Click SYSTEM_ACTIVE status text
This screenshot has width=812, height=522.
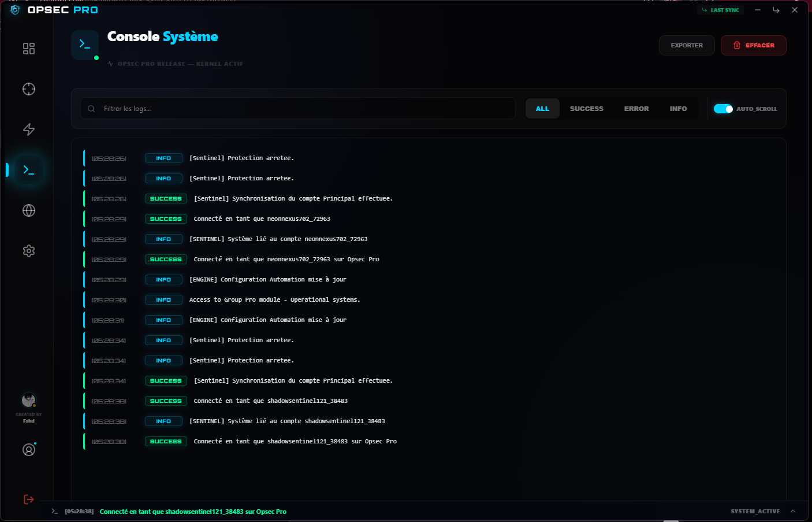click(x=755, y=511)
